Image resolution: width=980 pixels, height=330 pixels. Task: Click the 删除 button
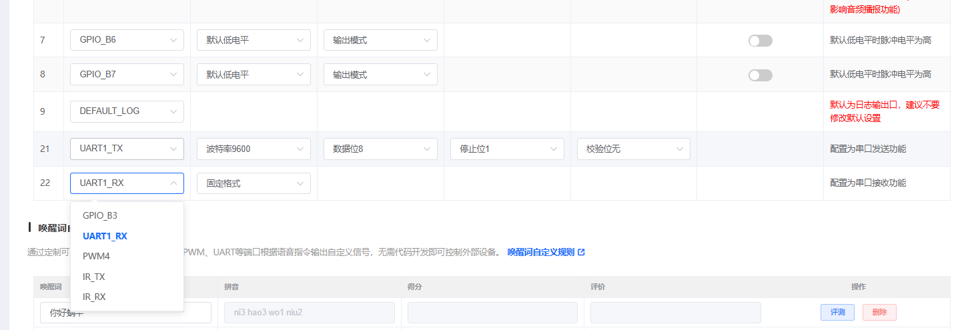point(879,312)
